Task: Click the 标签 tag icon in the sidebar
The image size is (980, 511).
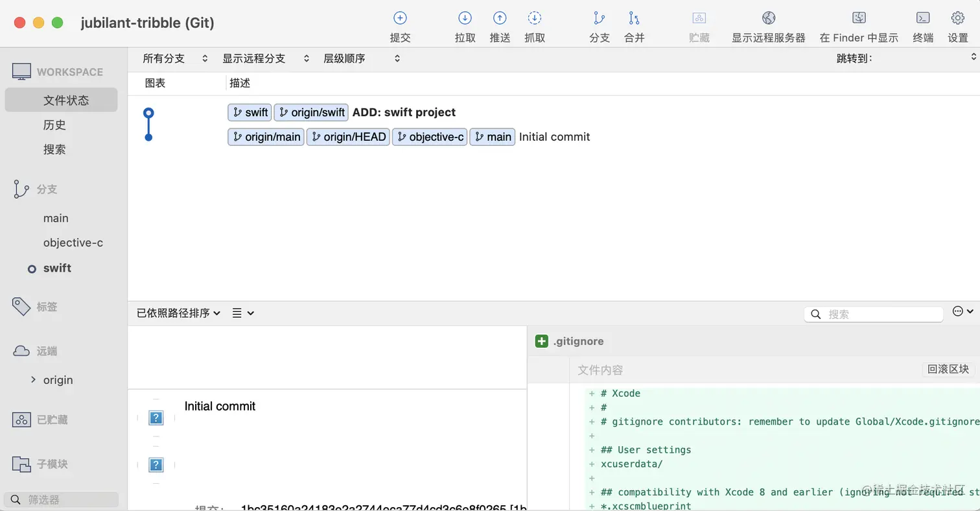Action: [21, 307]
